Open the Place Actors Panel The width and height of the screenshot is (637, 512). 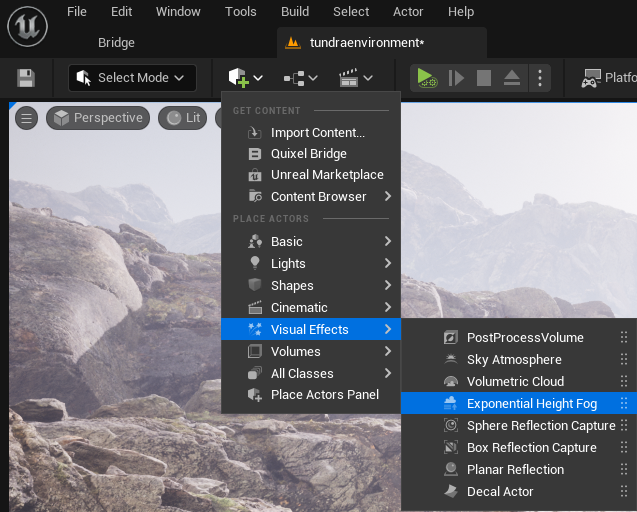coord(324,395)
